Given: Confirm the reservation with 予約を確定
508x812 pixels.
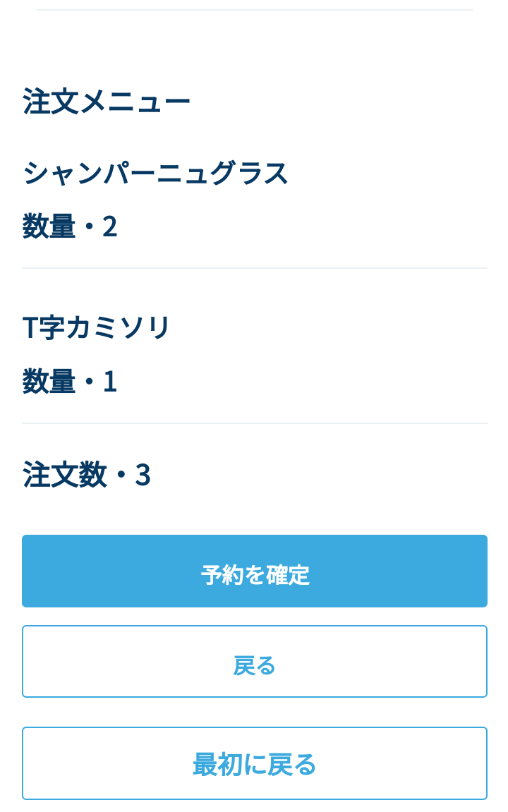Looking at the screenshot, I should click(254, 571).
